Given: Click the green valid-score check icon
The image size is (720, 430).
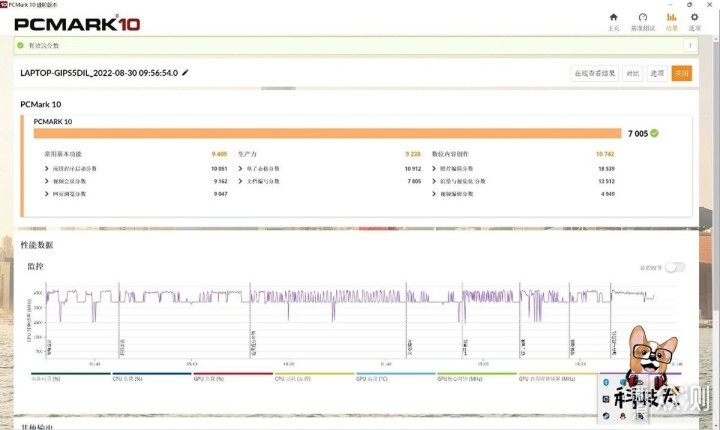Looking at the screenshot, I should click(x=20, y=45).
